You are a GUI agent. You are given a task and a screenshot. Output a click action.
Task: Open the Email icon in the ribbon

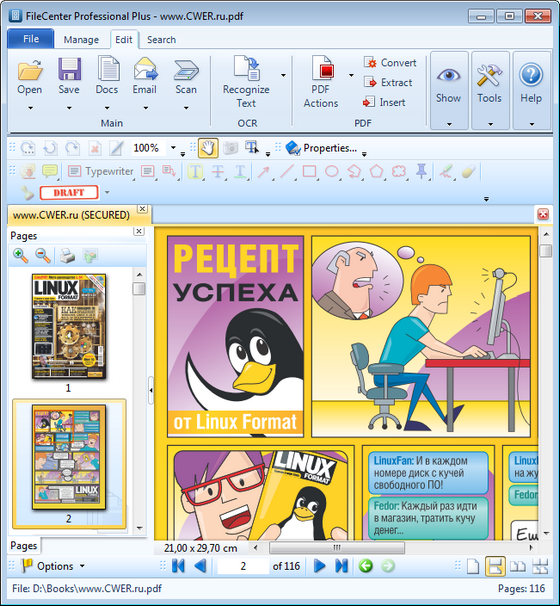[145, 70]
